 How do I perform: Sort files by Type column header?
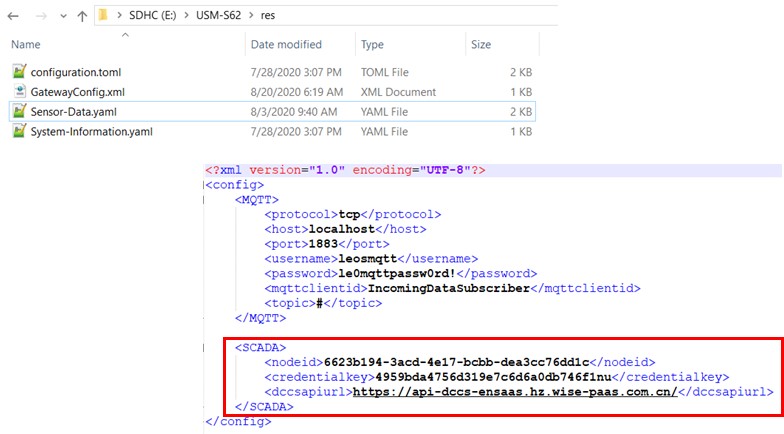[373, 45]
